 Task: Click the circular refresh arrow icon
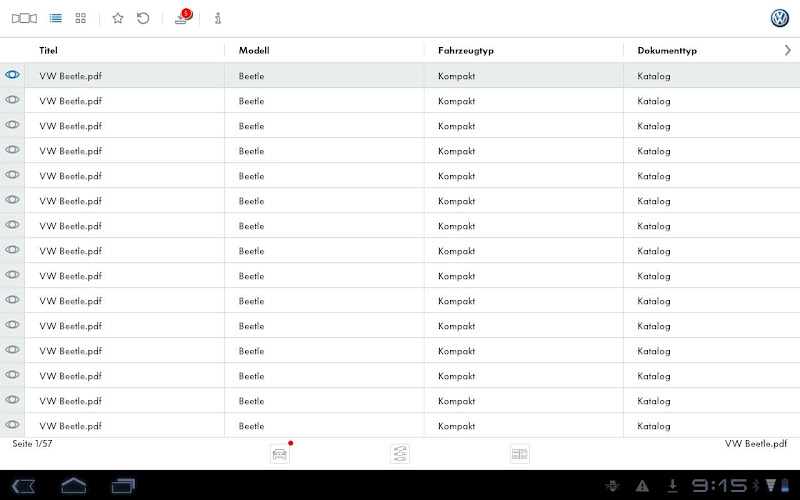coord(143,18)
